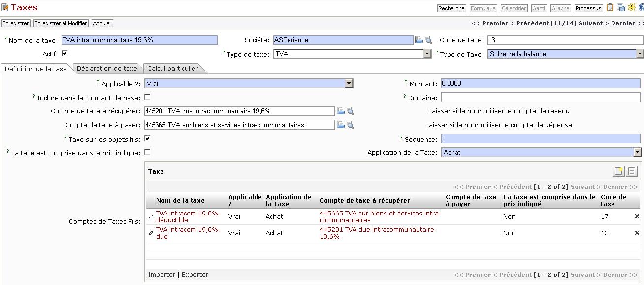Click into the Domaine input field

540,98
